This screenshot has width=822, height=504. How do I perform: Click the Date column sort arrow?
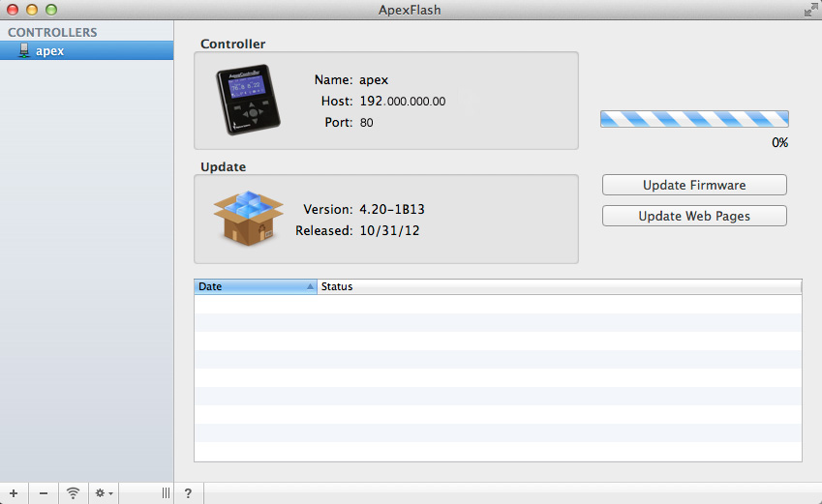310,286
